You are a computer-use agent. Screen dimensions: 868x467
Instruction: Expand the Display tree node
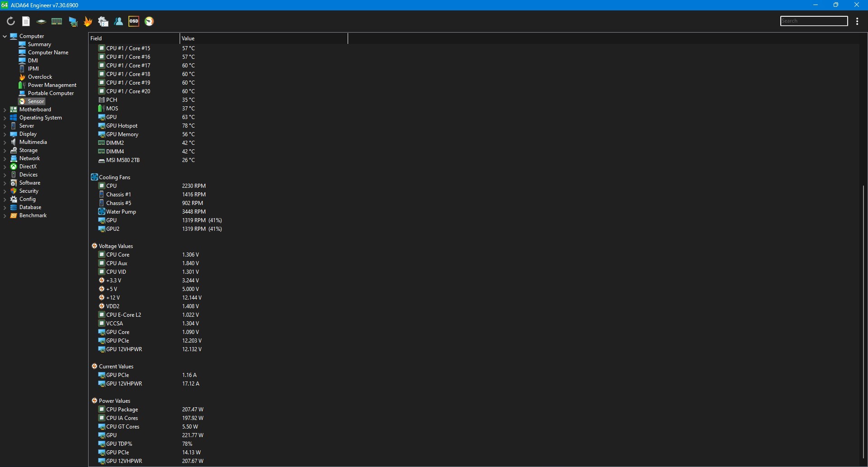click(x=5, y=134)
